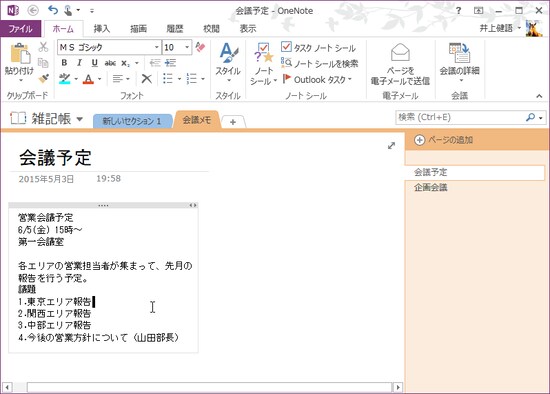Collapse the ribbon with the chevron arrow
Screen dimensions: 550x394
pyautogui.click(x=539, y=96)
